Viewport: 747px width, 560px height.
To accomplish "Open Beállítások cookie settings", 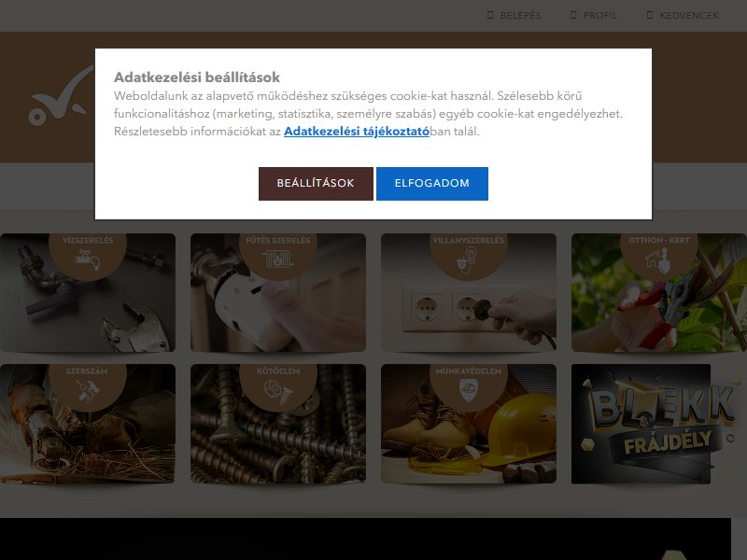I will pos(316,183).
